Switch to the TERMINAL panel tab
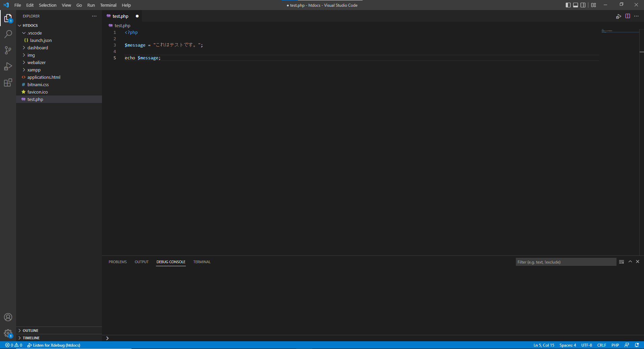 pos(202,262)
